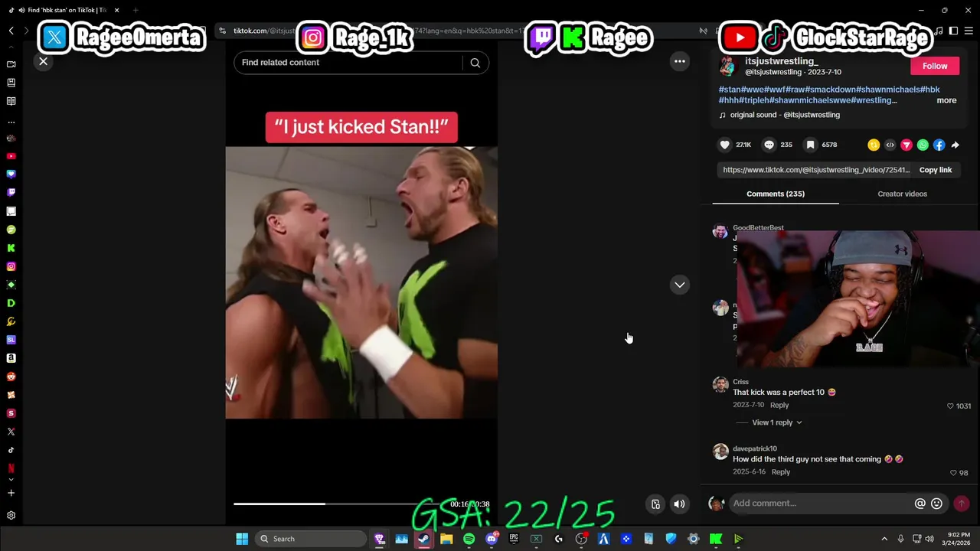Image resolution: width=980 pixels, height=551 pixels.
Task: Click the Follow button for itsjustwrestling_
Action: [x=935, y=66]
